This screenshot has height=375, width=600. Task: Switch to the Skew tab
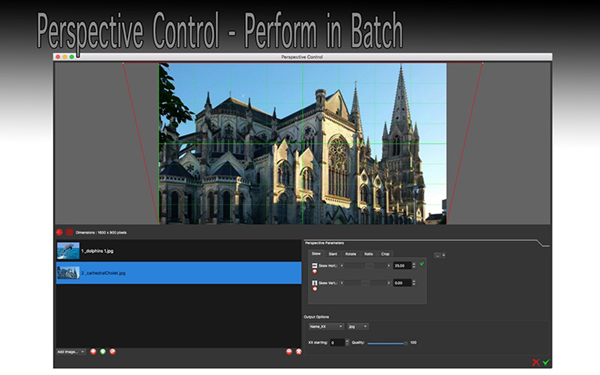(316, 254)
